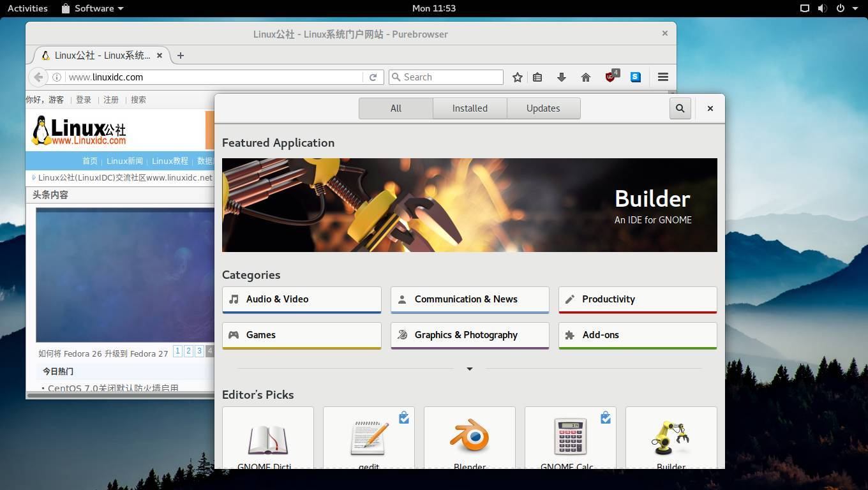Click the 注册 link on the webpage
Viewport: 868px width, 490px height.
111,100
